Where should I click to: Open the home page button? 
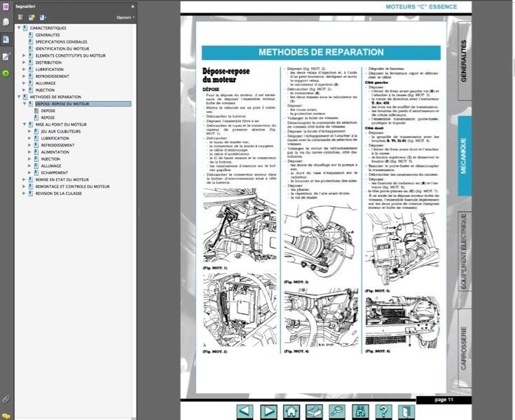click(291, 412)
